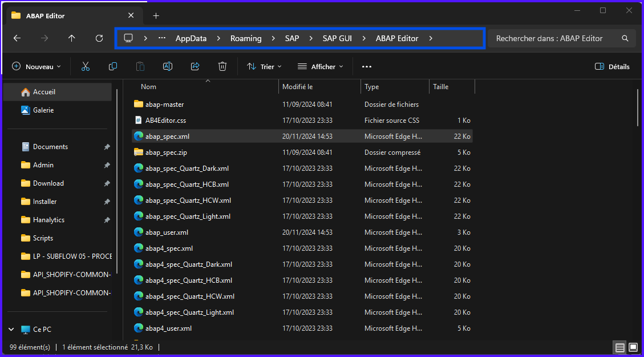644x357 pixels.
Task: Navigate back with the left arrow
Action: click(17, 38)
